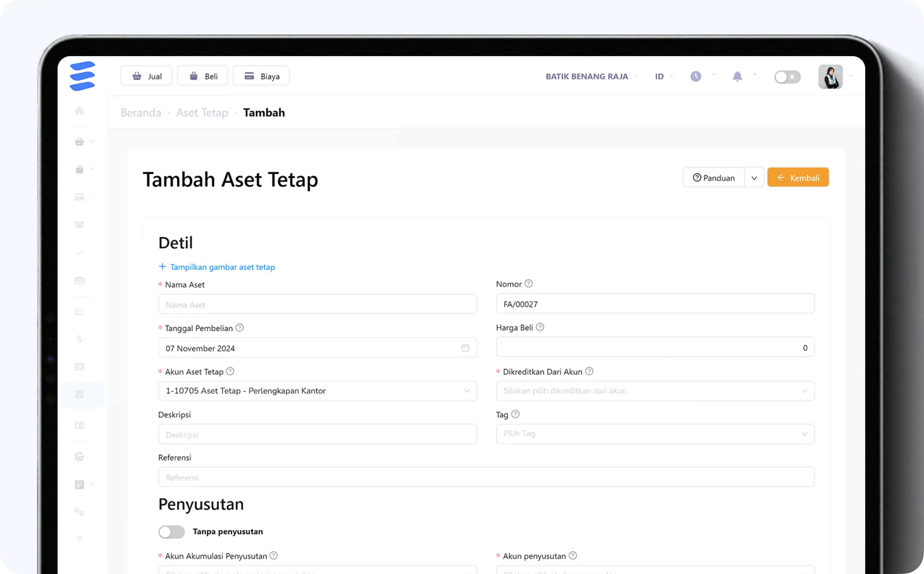The width and height of the screenshot is (924, 574).
Task: Expand the sales sidebar chevron
Action: [x=92, y=141]
